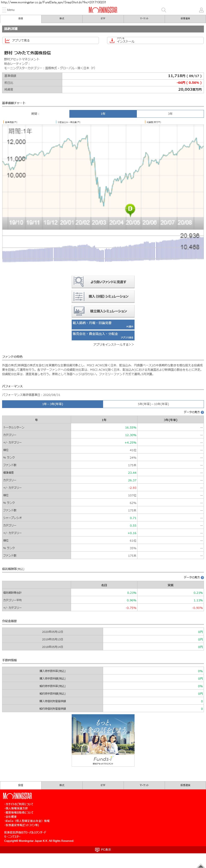This screenshot has width=206, height=868.
Task: Click 購入(分配)シミュレーション button
Action: (x=103, y=297)
